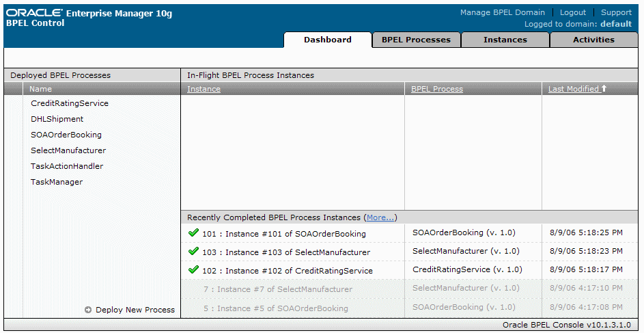Click SOAOrderBooking (v. 1.0) in instance 5 row
The width and height of the screenshot is (644, 333).
tap(464, 307)
